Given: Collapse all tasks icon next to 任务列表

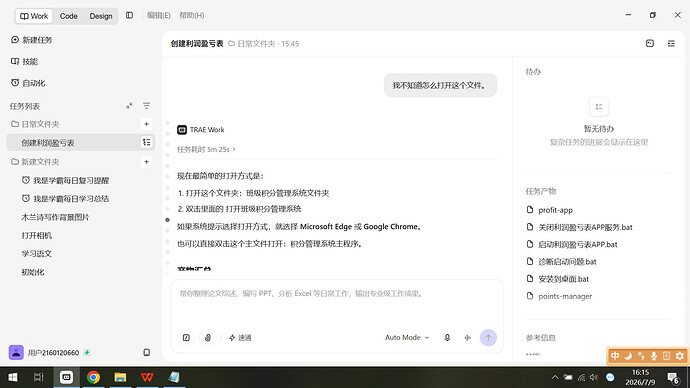Looking at the screenshot, I should pos(129,106).
